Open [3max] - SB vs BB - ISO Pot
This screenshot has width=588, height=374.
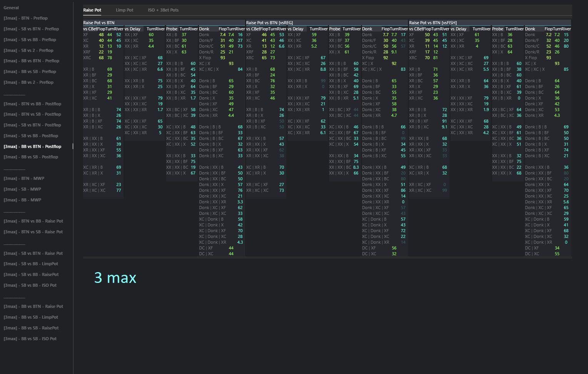point(30,285)
